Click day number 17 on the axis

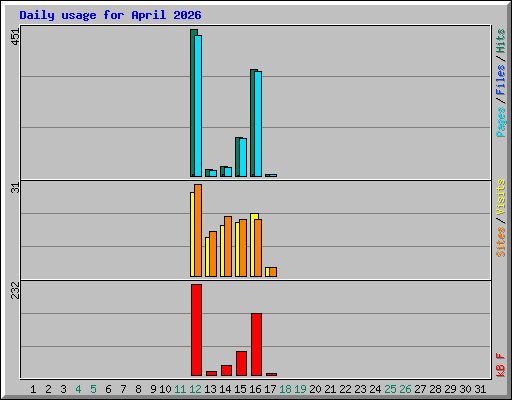click(x=270, y=389)
